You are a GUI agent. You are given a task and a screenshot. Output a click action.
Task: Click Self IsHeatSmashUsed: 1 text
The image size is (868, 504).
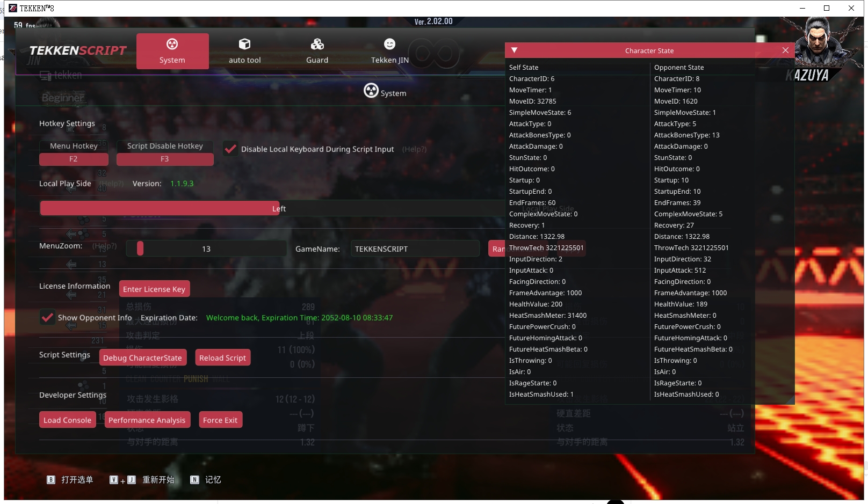(541, 394)
